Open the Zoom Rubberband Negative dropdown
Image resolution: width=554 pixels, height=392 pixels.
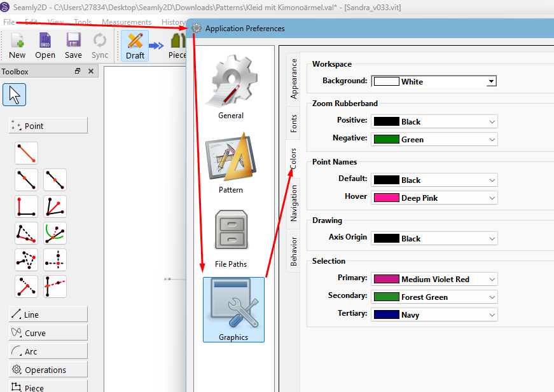492,139
